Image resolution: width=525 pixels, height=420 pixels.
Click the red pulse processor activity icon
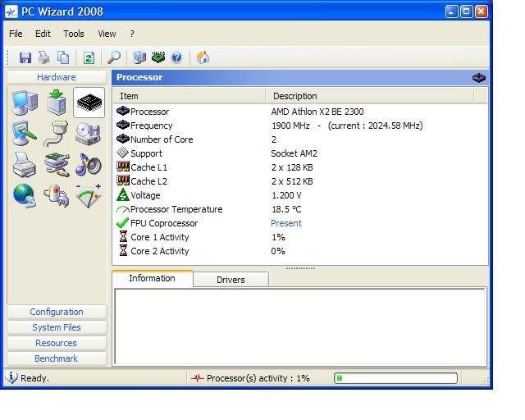[198, 378]
